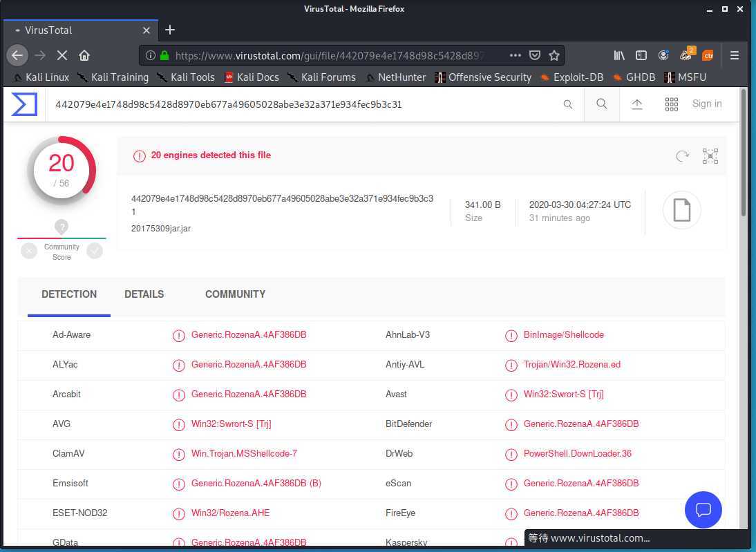Click the upload file icon
Viewport: 756px width, 552px height.
pos(637,104)
